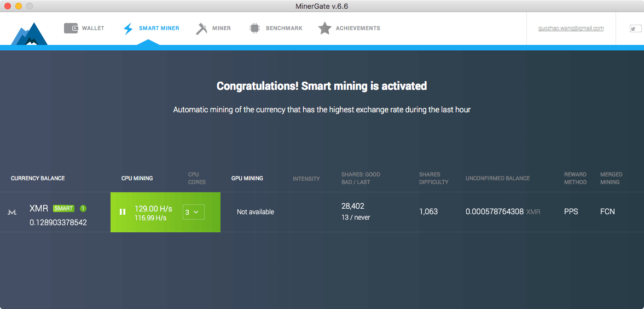Click the GPU mining Not available cell

[x=255, y=212]
